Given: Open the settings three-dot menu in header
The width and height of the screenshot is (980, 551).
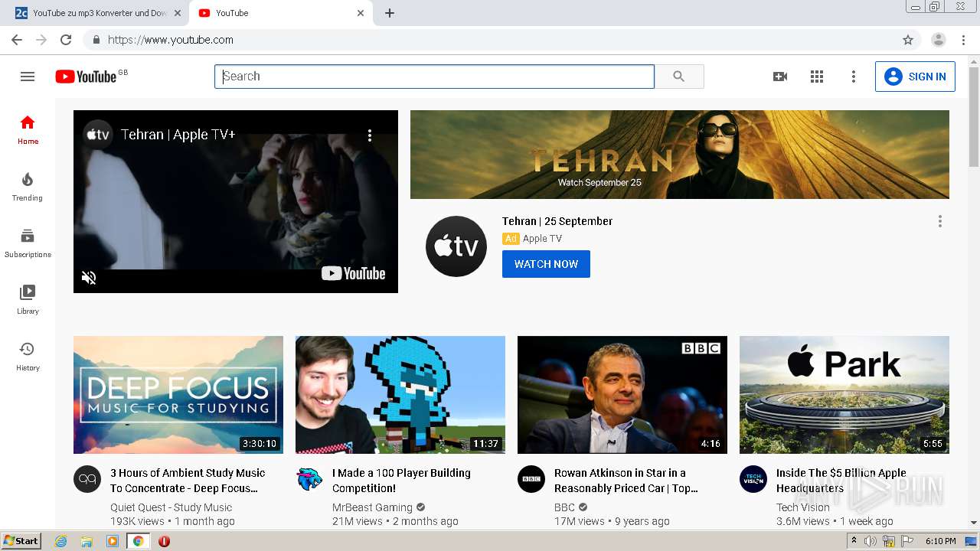Looking at the screenshot, I should click(x=854, y=77).
